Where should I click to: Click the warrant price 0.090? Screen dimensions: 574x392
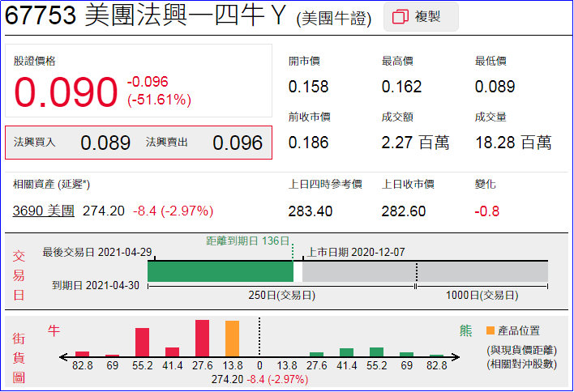[66, 92]
